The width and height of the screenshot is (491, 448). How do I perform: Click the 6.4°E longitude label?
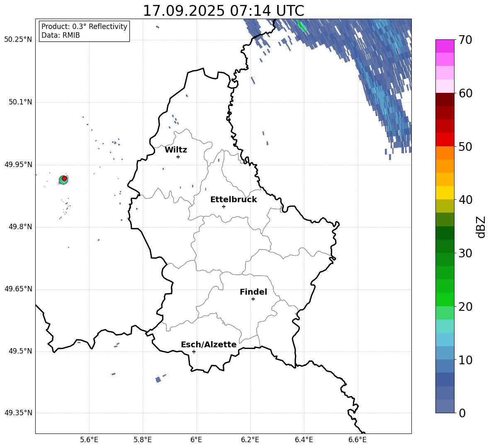pos(304,440)
